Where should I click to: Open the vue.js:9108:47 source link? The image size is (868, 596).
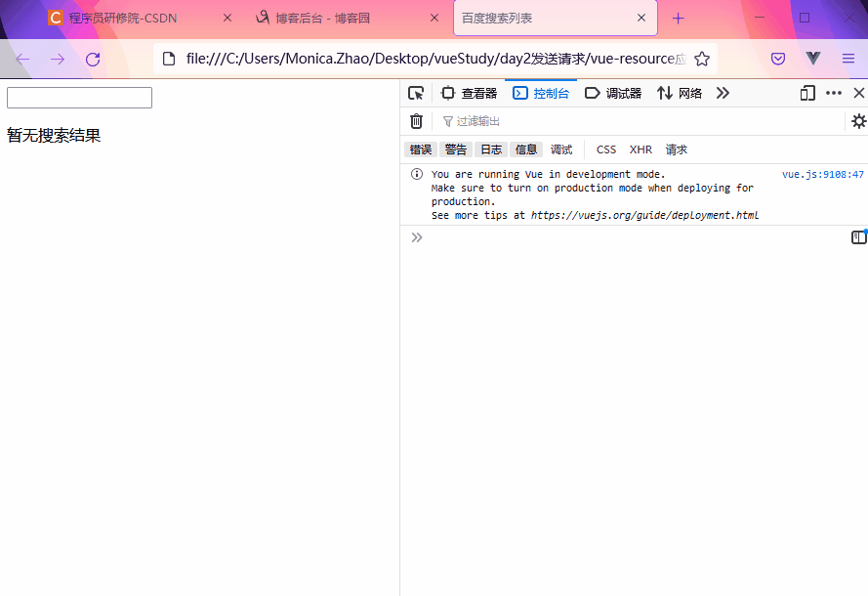(x=823, y=175)
